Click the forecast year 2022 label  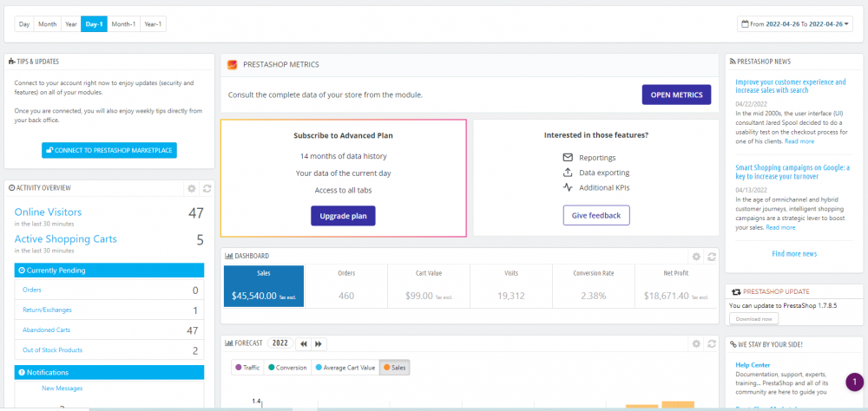point(280,343)
